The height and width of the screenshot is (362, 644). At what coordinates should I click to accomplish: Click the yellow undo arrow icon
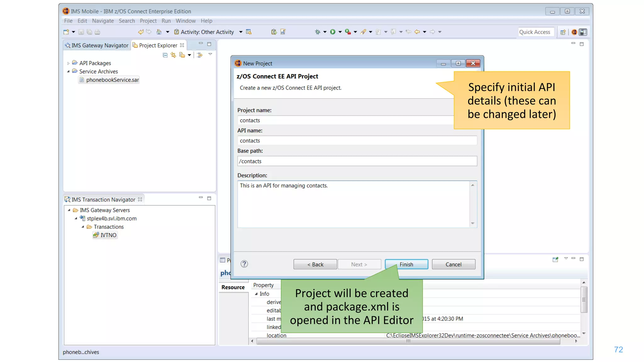(x=141, y=32)
